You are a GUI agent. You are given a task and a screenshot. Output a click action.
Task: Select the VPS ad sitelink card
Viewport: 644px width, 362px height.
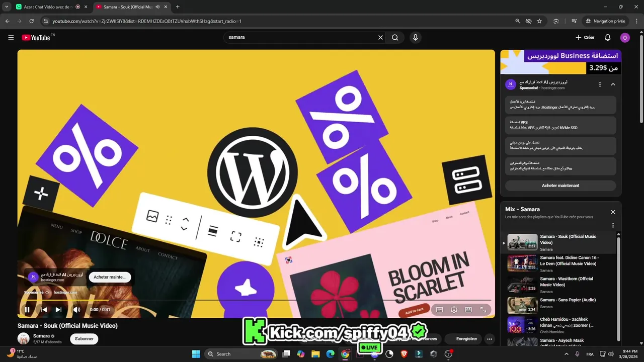(560, 125)
